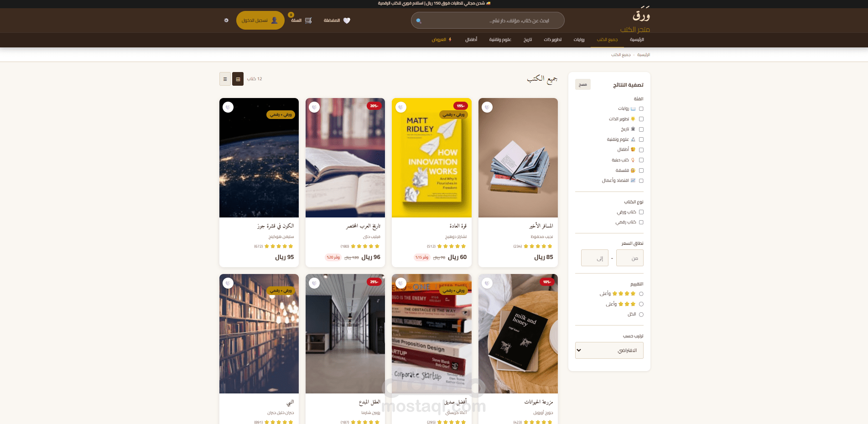868x424 pixels.
Task: Open the shopping cart (السلة) icon
Action: (x=308, y=21)
